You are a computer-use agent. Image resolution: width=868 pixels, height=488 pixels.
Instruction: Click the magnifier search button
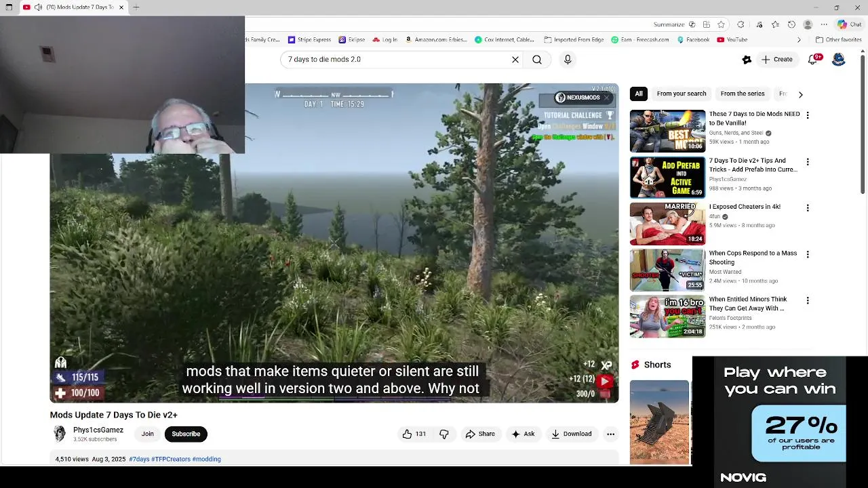click(x=537, y=60)
